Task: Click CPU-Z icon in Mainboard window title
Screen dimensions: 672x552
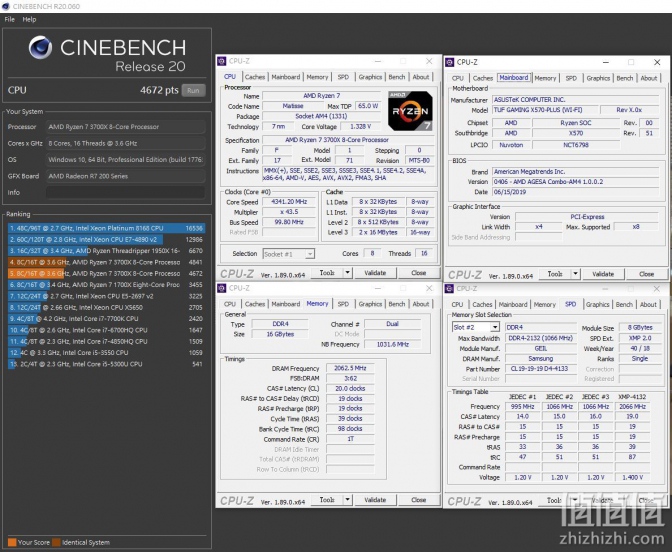Action: pos(450,63)
